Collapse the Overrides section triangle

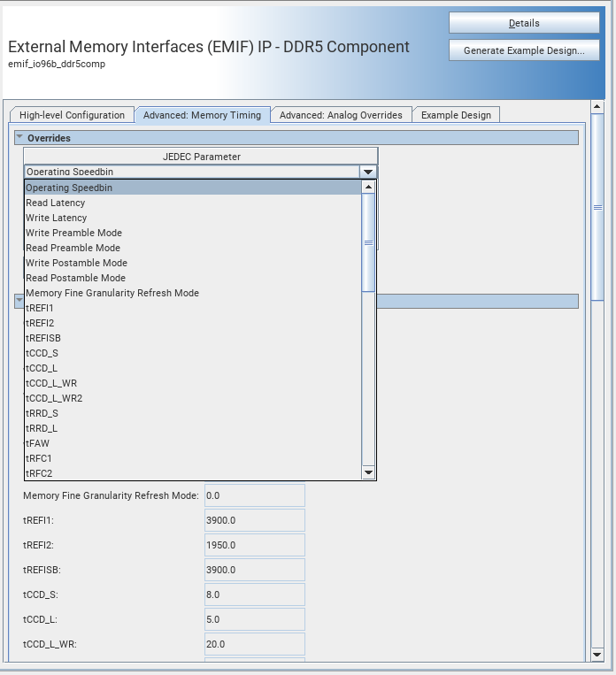coord(19,138)
